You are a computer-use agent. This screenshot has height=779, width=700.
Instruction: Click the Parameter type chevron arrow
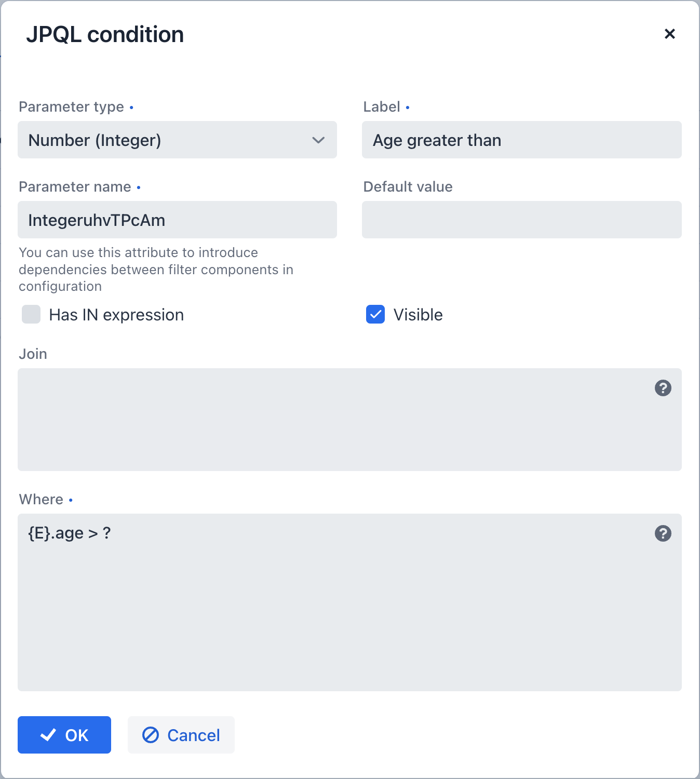[x=318, y=140]
